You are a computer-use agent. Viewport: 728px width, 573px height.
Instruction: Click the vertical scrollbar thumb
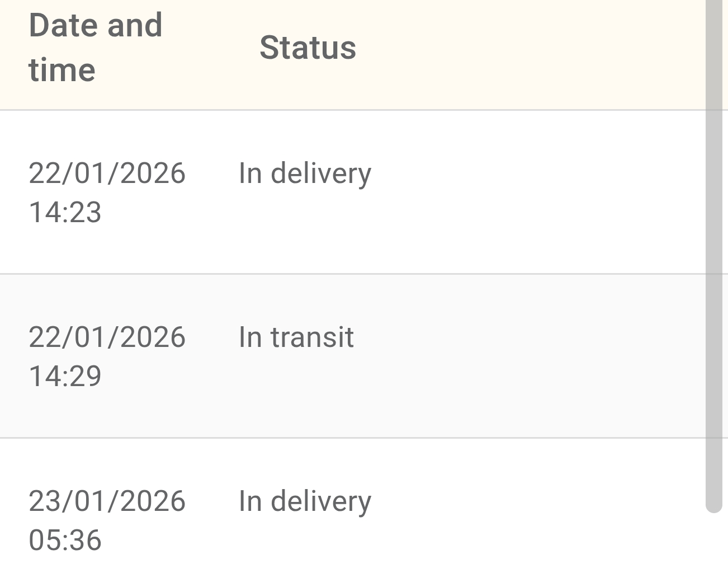(x=716, y=252)
